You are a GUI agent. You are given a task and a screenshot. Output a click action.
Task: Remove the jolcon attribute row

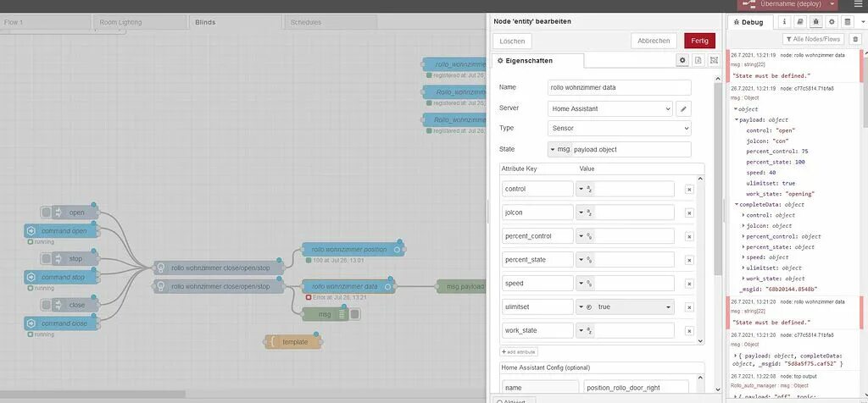689,213
